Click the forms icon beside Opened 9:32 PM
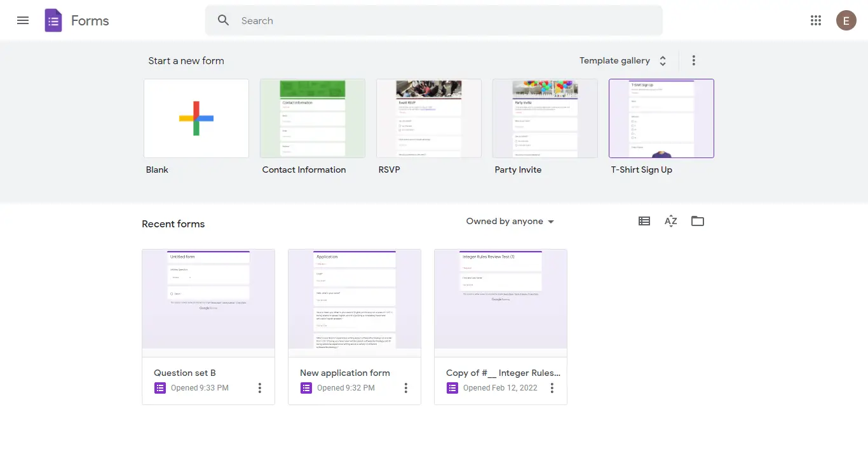This screenshot has height=454, width=868. pos(306,388)
